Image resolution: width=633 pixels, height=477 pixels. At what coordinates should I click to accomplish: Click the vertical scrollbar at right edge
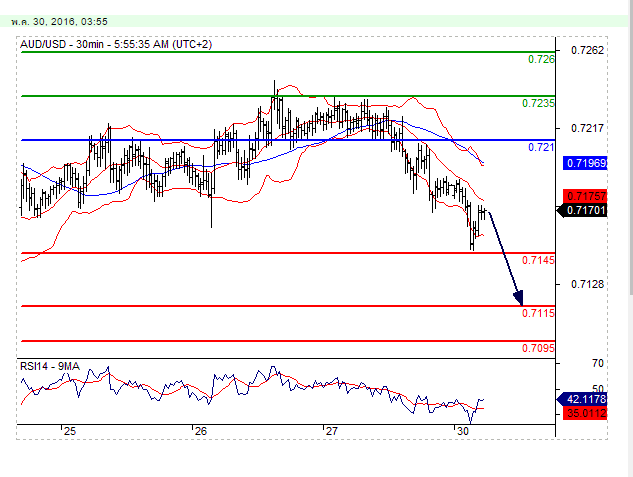(631, 147)
